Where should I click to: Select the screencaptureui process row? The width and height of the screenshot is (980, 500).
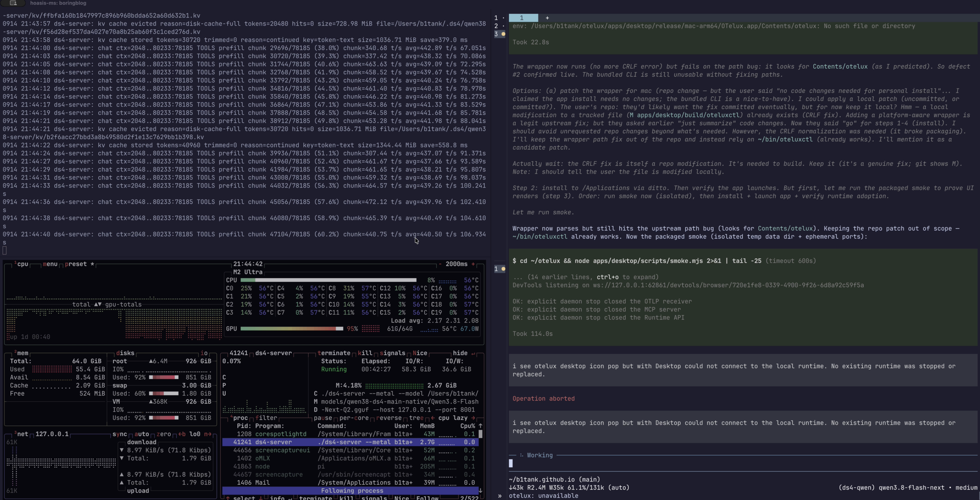(x=350, y=450)
